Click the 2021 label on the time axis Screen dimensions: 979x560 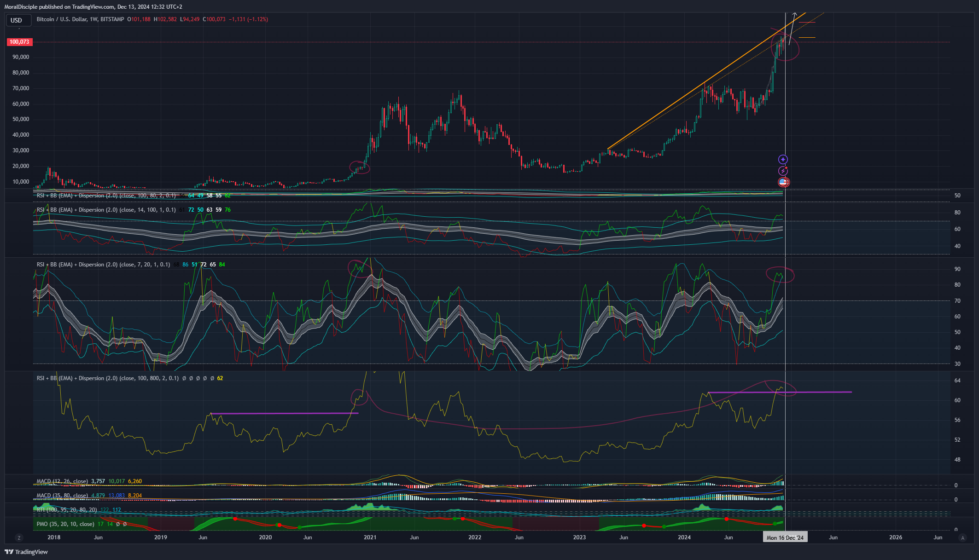(x=370, y=537)
